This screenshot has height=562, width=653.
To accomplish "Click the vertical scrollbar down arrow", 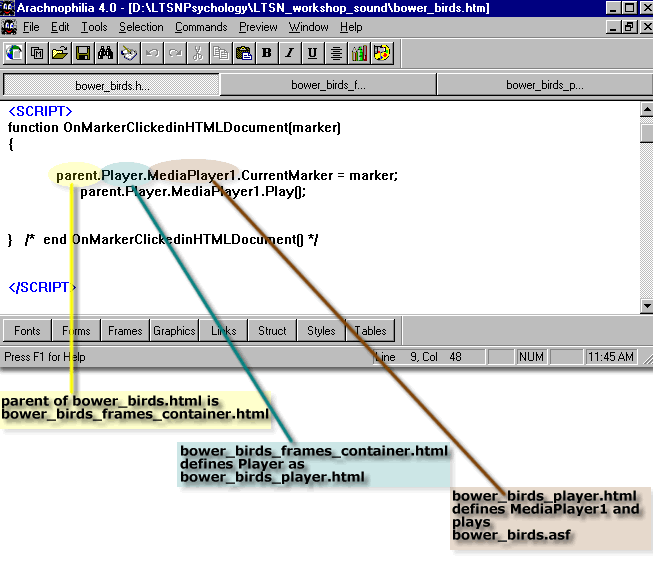I will pos(645,305).
